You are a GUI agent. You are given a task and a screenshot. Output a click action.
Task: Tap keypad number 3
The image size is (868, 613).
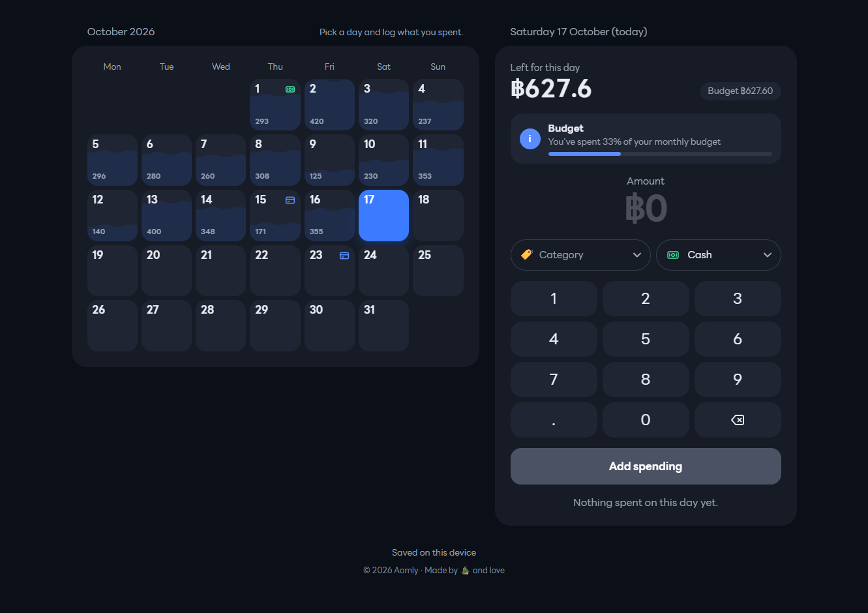pyautogui.click(x=738, y=299)
